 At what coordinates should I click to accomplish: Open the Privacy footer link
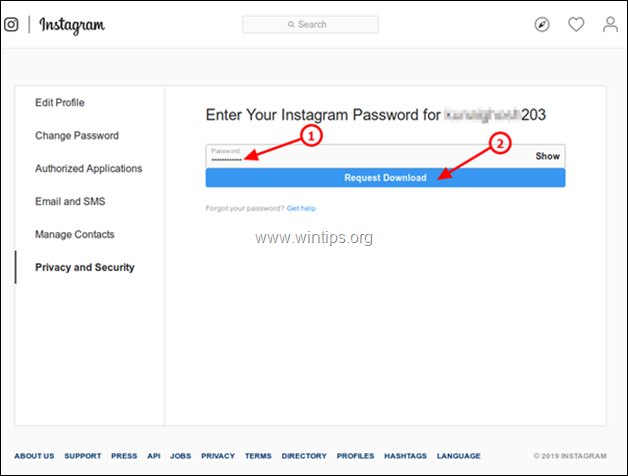pyautogui.click(x=218, y=456)
